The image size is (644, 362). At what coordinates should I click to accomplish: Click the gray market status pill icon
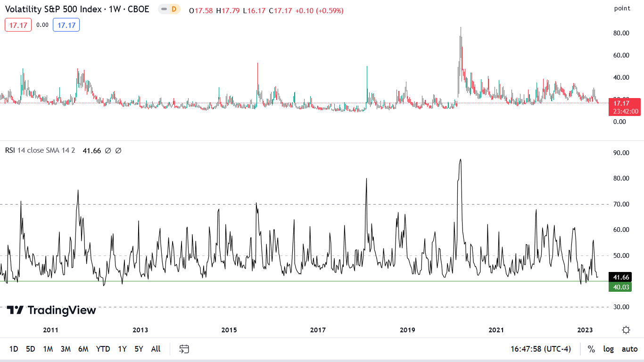point(164,9)
